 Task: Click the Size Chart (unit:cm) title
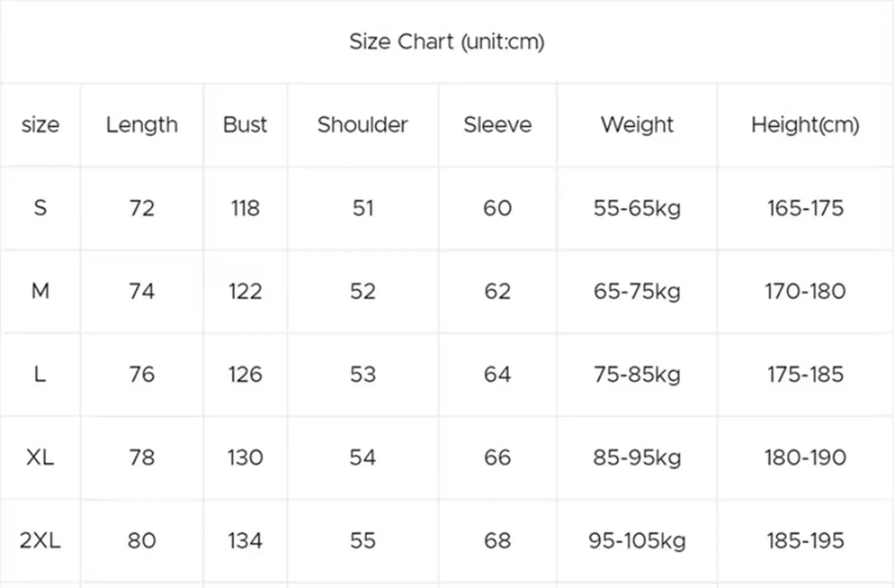point(446,42)
